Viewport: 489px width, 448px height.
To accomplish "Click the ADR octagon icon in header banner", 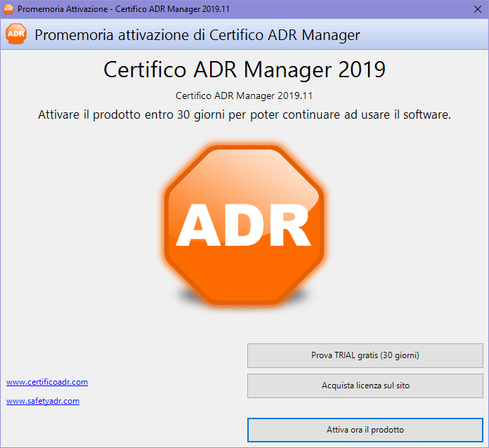I will pos(16,34).
